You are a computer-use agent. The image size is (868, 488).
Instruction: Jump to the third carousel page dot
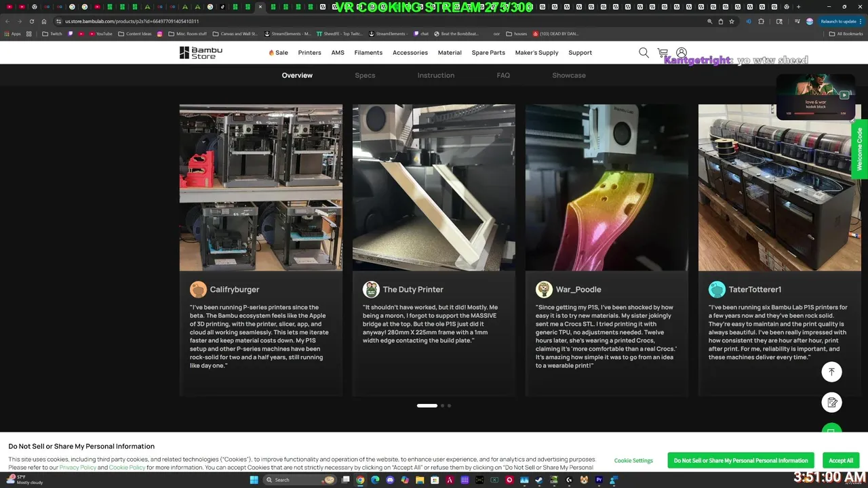pyautogui.click(x=449, y=405)
